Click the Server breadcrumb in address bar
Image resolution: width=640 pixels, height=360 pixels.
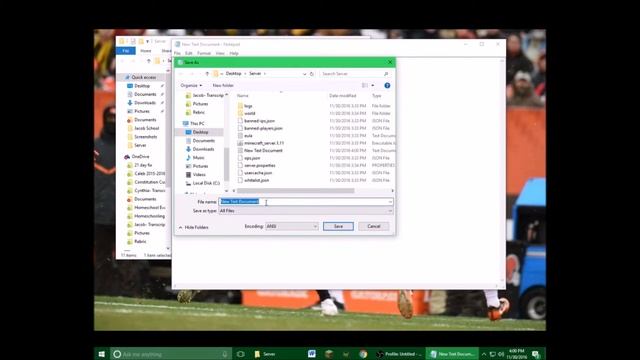tap(255, 73)
